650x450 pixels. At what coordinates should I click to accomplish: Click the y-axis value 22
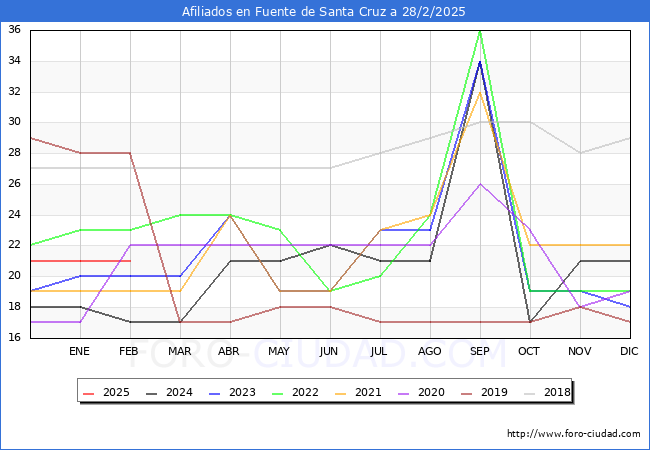point(15,244)
